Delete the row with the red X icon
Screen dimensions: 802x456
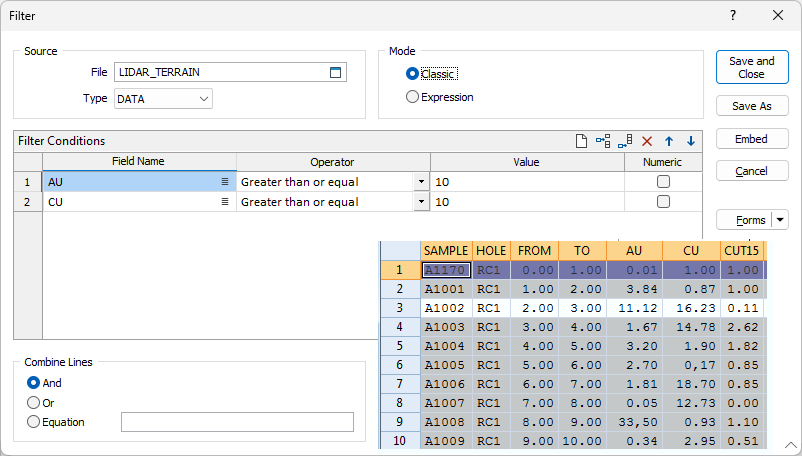point(647,141)
